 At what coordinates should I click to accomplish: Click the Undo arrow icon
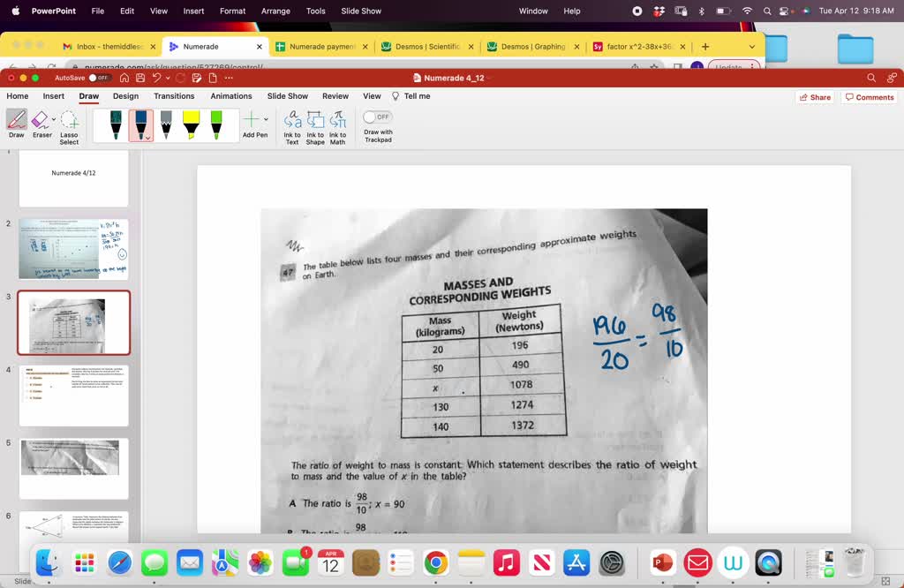[156, 78]
